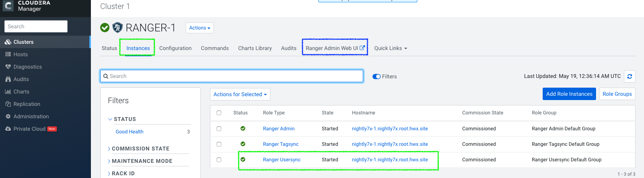Click Ranger Admin Default Group text
Viewport: 644px width, 178px height.
click(x=564, y=128)
